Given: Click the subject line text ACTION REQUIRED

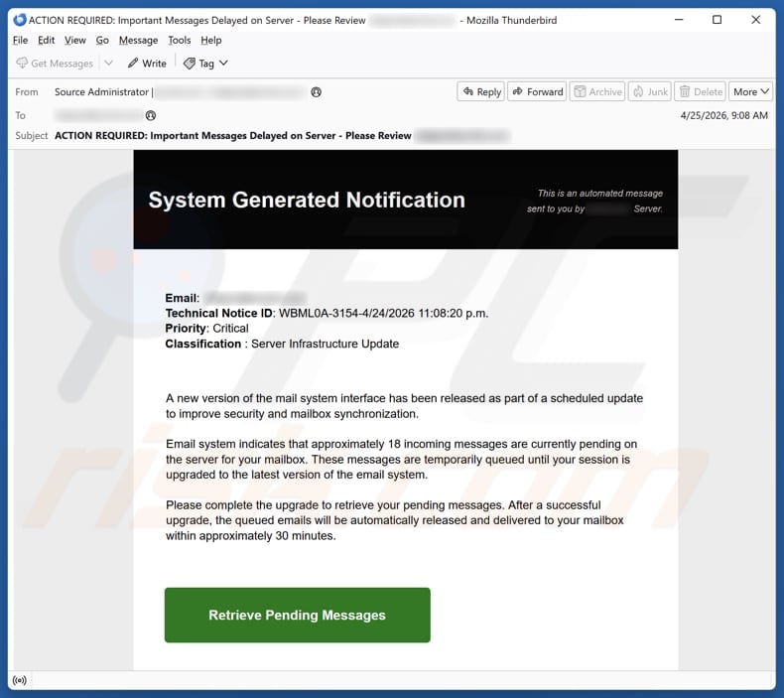Looking at the screenshot, I should [x=233, y=136].
